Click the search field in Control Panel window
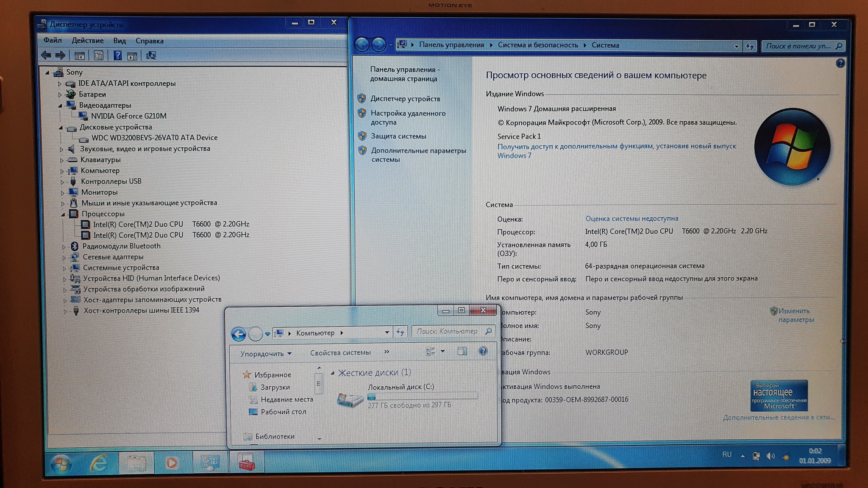The height and width of the screenshot is (488, 868). (x=803, y=46)
